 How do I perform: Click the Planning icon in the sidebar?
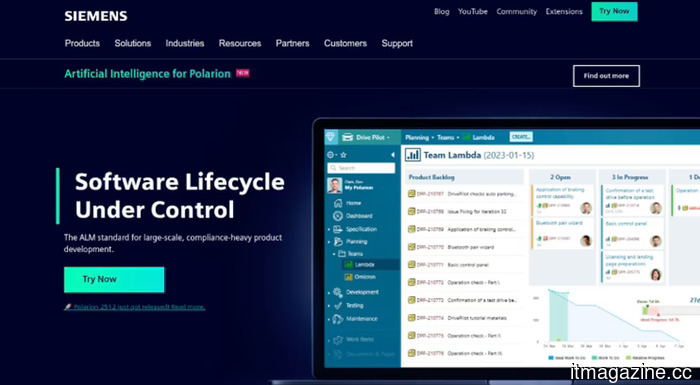(338, 242)
